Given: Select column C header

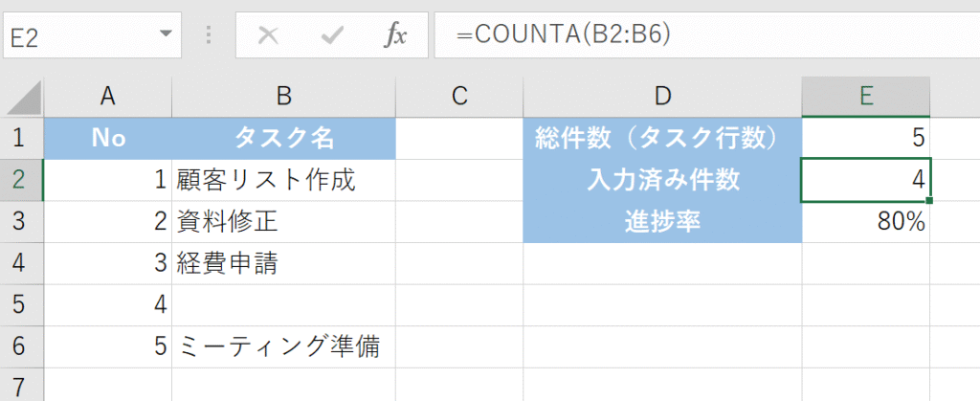Looking at the screenshot, I should 459,97.
